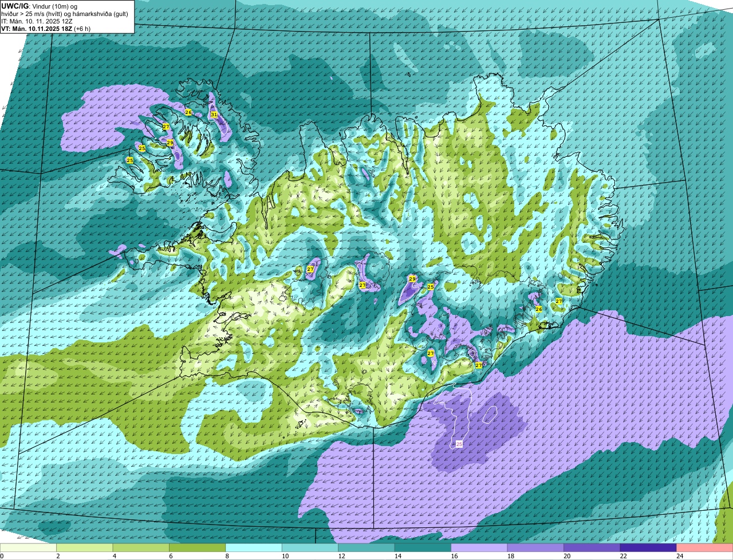Click the pink above-24 m/s legend swatch

coord(705,547)
